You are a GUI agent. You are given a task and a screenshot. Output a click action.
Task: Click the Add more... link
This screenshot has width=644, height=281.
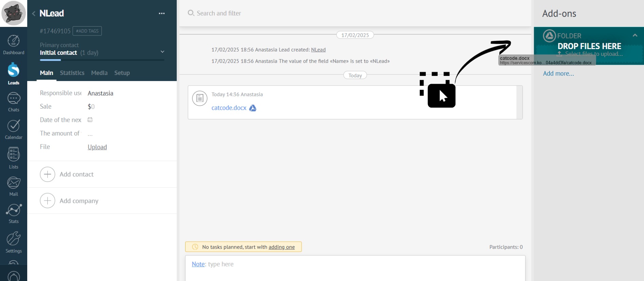point(558,74)
